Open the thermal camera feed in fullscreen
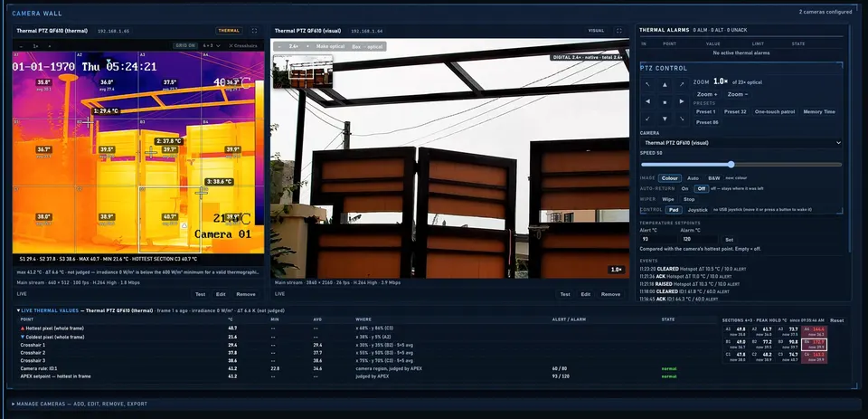Image resolution: width=868 pixels, height=419 pixels. (x=254, y=31)
